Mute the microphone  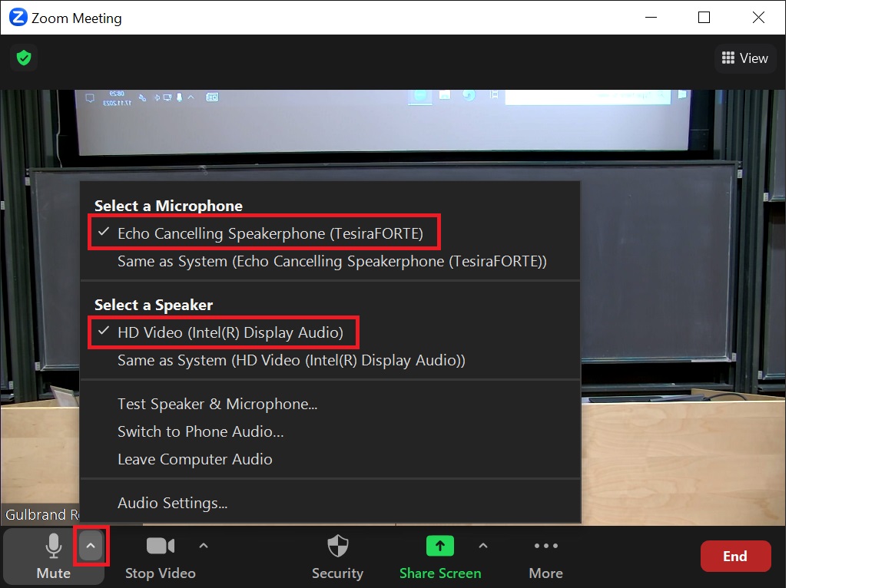pyautogui.click(x=53, y=557)
